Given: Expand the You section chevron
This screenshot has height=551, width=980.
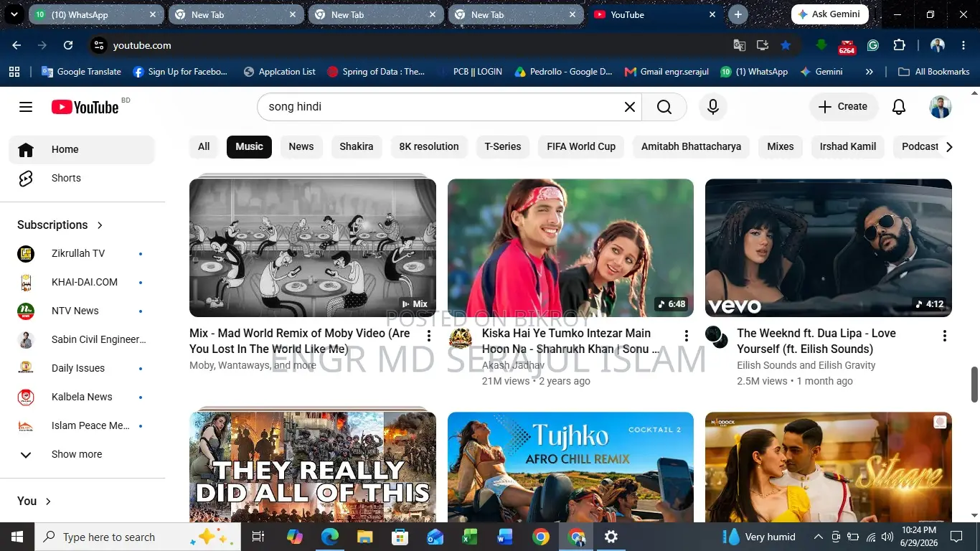Looking at the screenshot, I should click(x=48, y=501).
